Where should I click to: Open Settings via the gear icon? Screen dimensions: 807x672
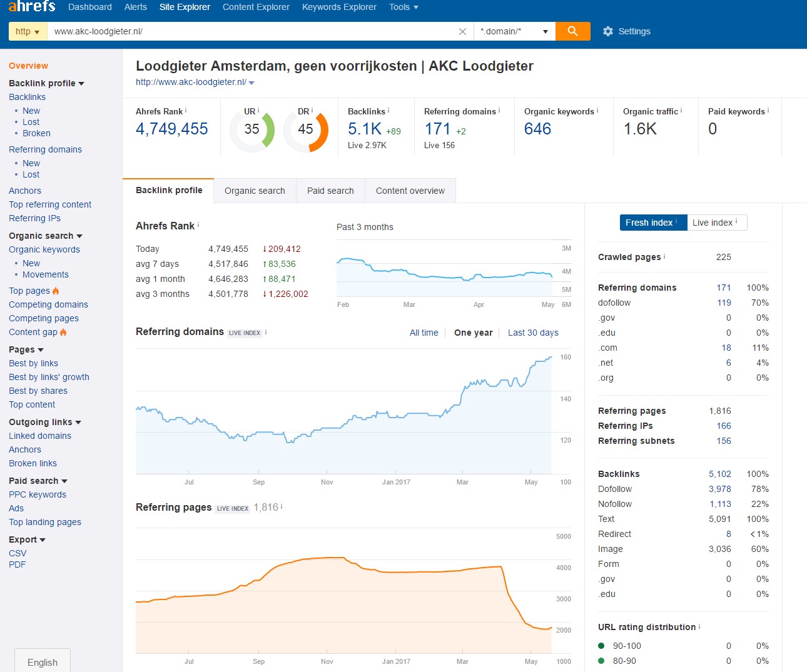tap(608, 31)
